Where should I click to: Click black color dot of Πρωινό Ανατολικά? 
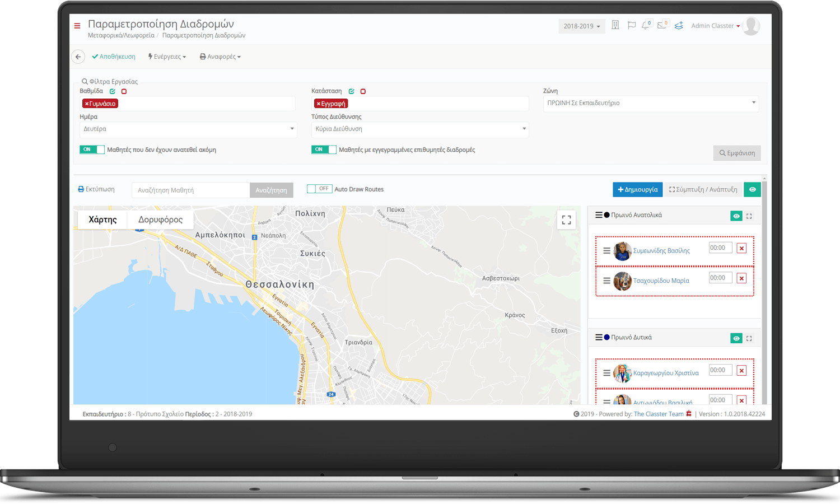(606, 215)
